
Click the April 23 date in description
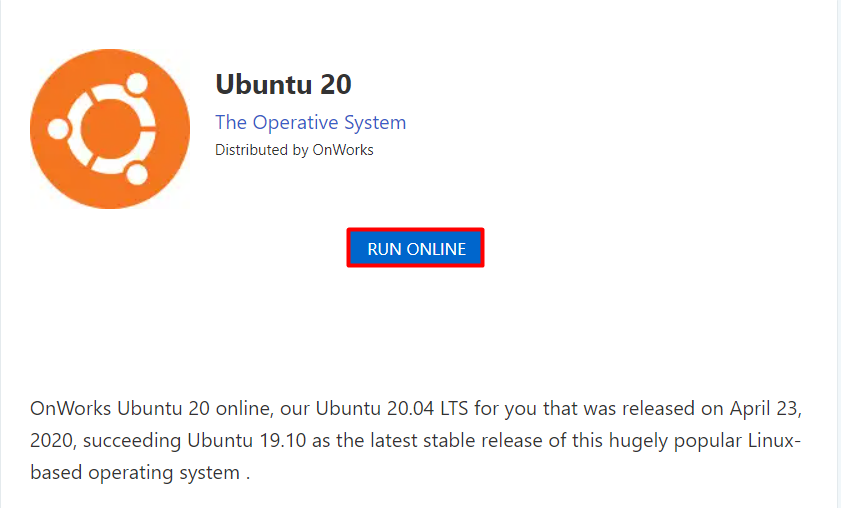click(764, 409)
